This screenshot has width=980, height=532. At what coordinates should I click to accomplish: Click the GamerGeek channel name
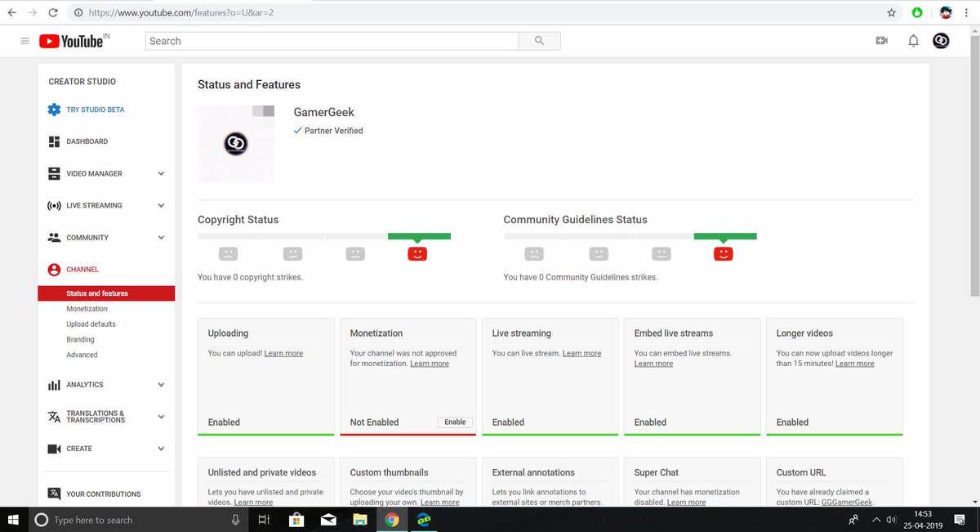(x=324, y=112)
